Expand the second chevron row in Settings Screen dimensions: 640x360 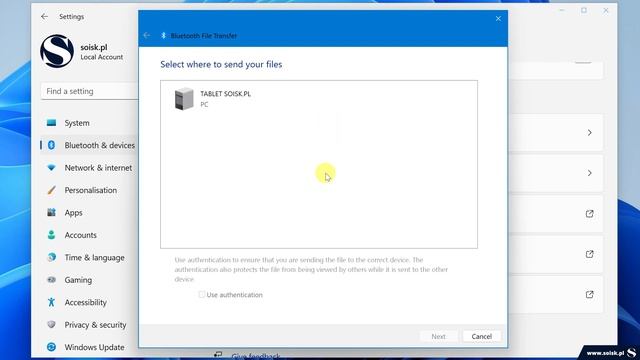(589, 173)
